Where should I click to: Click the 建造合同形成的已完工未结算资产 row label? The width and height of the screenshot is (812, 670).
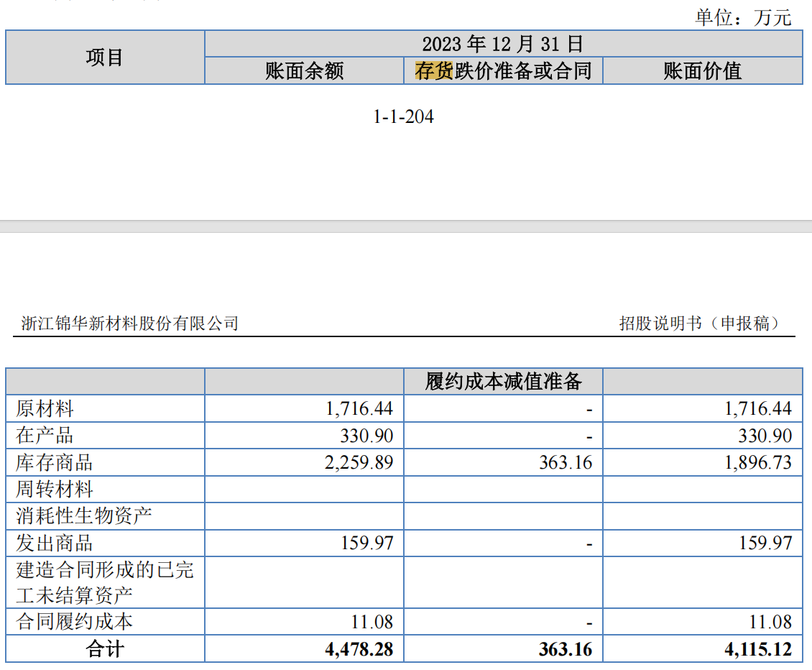[x=105, y=582]
